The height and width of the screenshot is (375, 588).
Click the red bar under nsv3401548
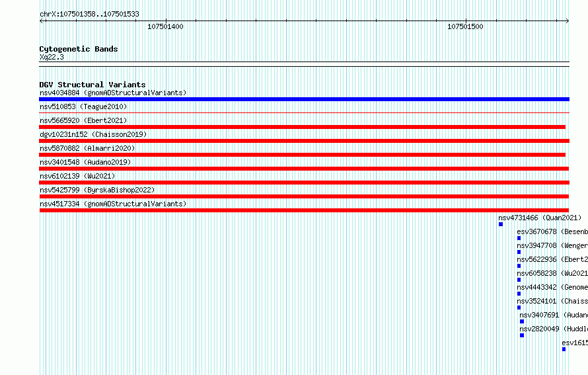(304, 169)
